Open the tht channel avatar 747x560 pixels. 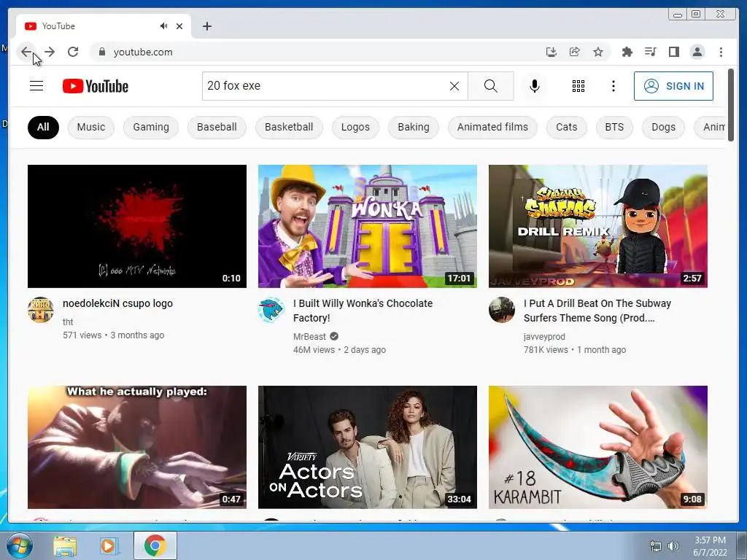41,310
